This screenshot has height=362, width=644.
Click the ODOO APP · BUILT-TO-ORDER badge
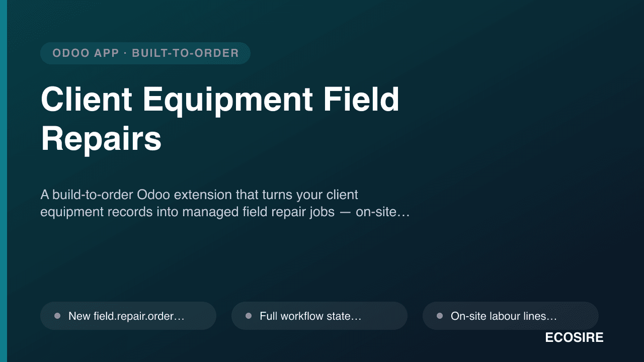pyautogui.click(x=145, y=53)
